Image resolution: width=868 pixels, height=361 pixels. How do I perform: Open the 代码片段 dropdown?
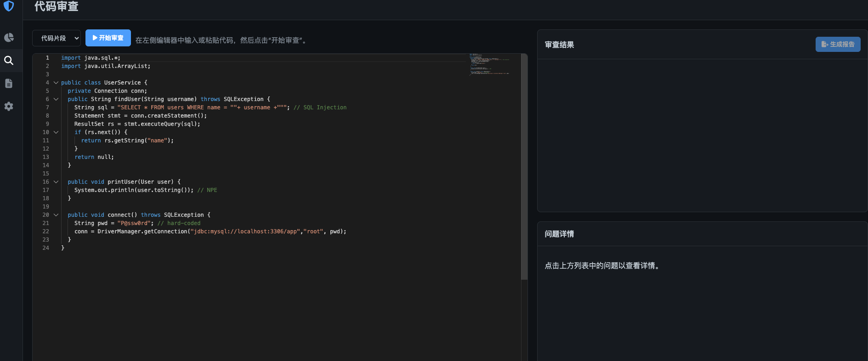point(57,38)
